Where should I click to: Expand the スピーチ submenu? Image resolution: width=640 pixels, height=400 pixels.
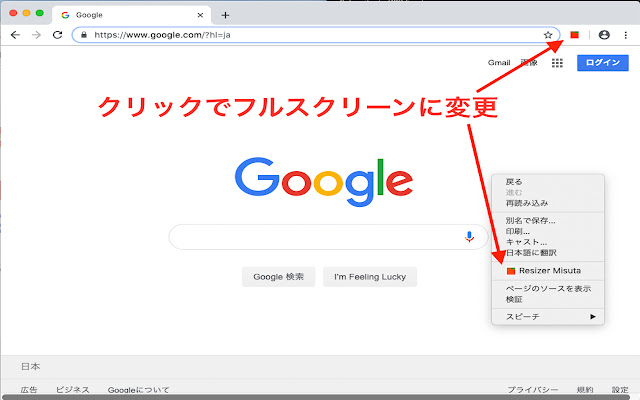click(x=548, y=316)
